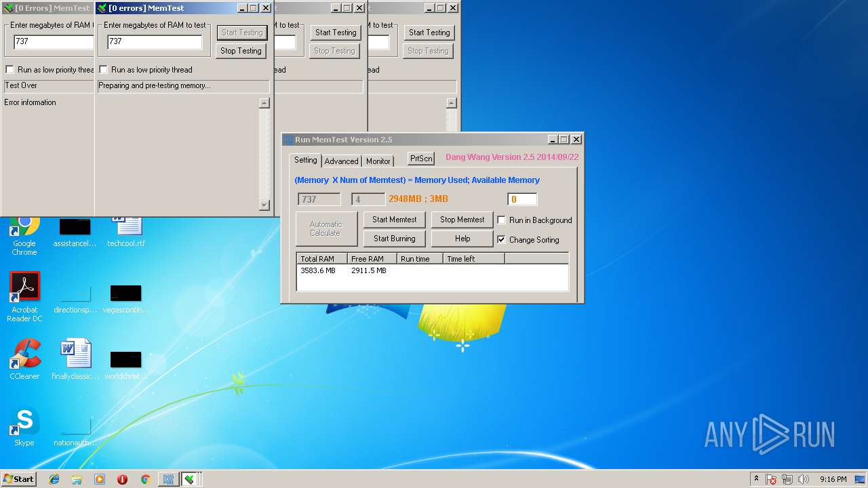Focus RAM megabytes field in active MemTest
This screenshot has width=868, height=488.
point(155,41)
